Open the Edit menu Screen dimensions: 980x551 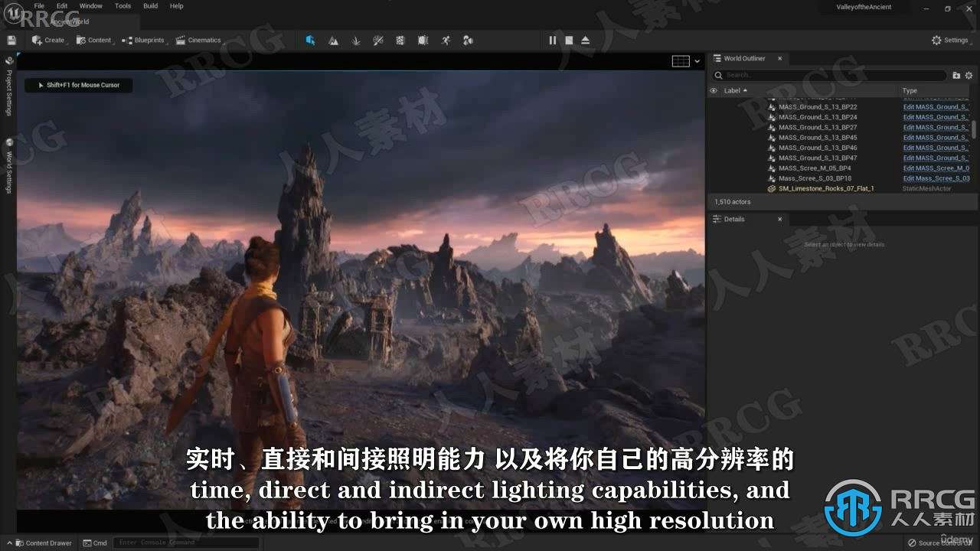point(62,5)
